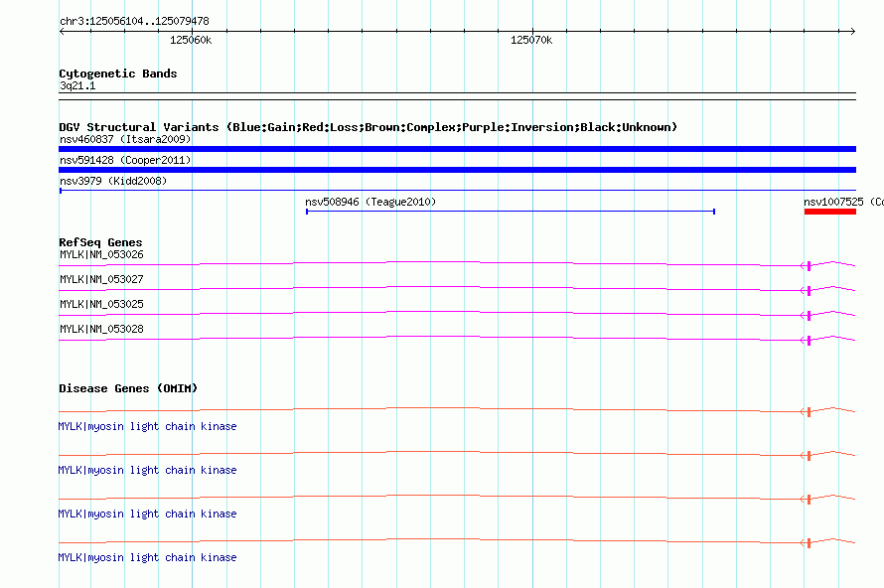Click the exon marker on MYLK|NM_053026 track
The width and height of the screenshot is (884, 588).
click(x=809, y=265)
